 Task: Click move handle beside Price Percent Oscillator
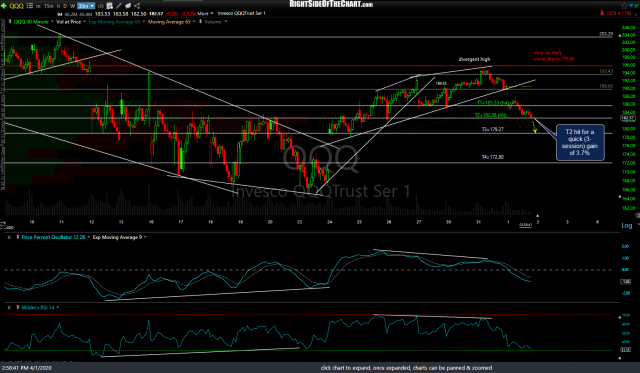pos(18,237)
